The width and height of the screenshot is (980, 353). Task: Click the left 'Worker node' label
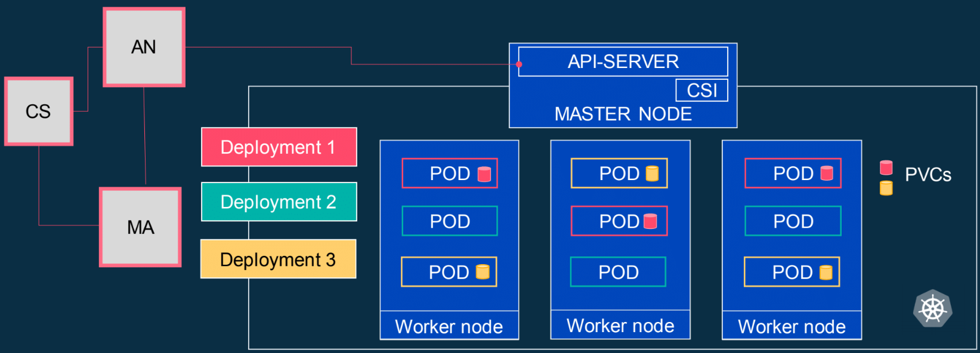(449, 327)
